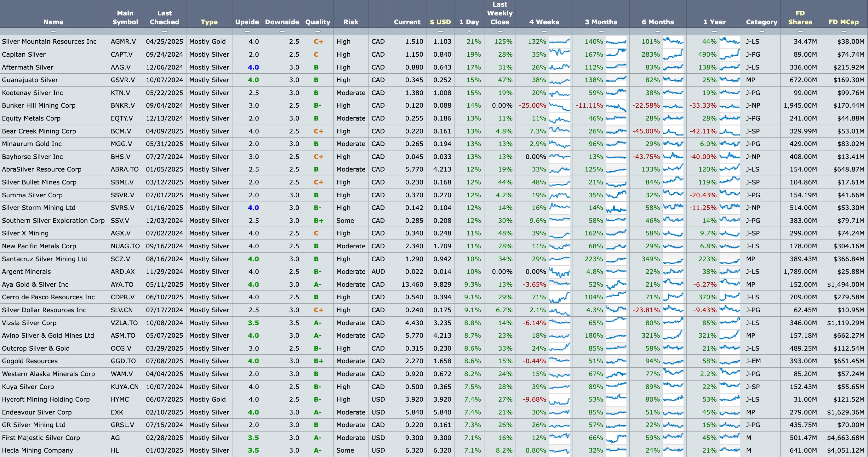
Task: Click the MGG.V symbol cell
Action: click(121, 144)
